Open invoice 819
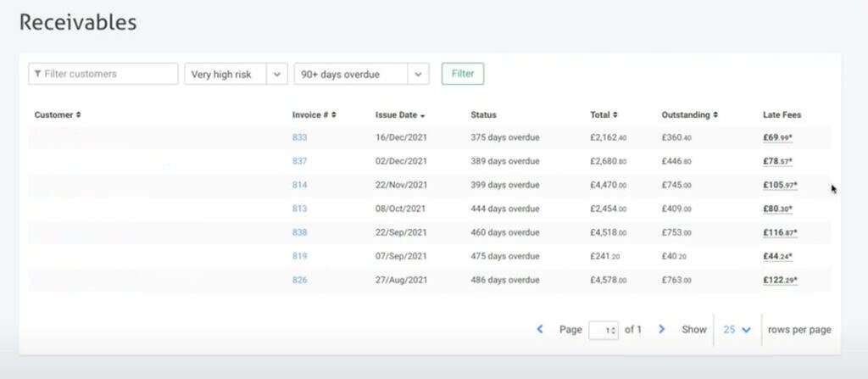 [x=299, y=256]
